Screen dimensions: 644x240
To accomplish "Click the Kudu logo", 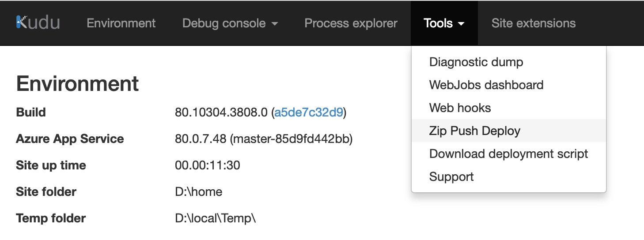I will point(38,23).
